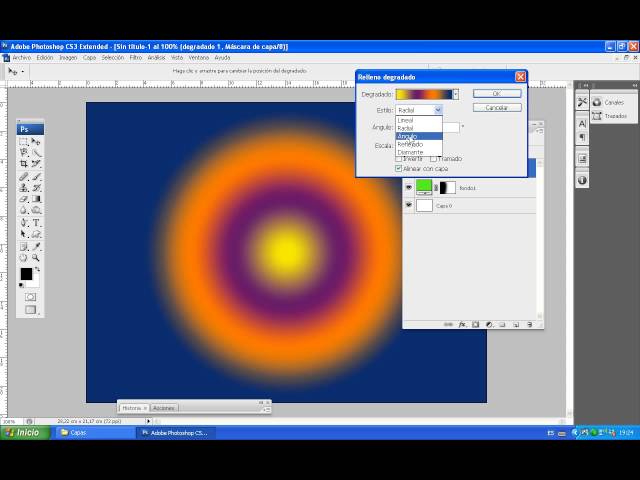Select the Clone Stamp tool
This screenshot has width=640, height=480.
click(x=24, y=188)
